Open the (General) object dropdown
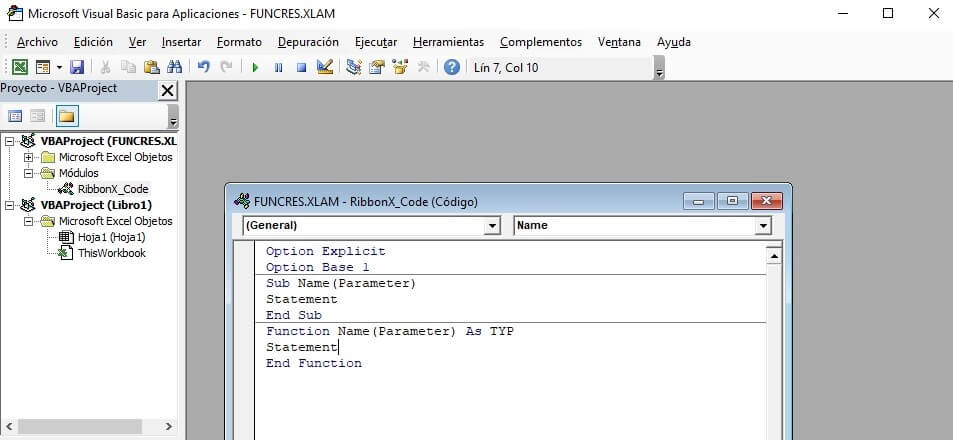 click(491, 226)
